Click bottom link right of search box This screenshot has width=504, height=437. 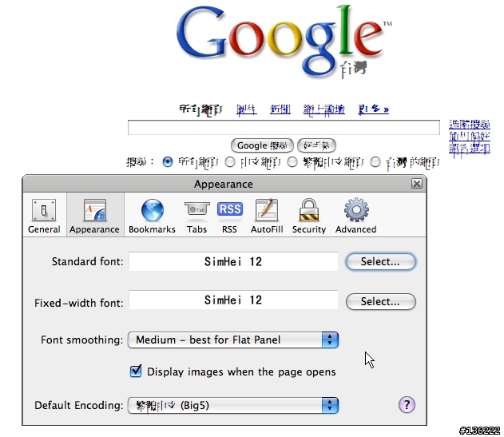[470, 149]
